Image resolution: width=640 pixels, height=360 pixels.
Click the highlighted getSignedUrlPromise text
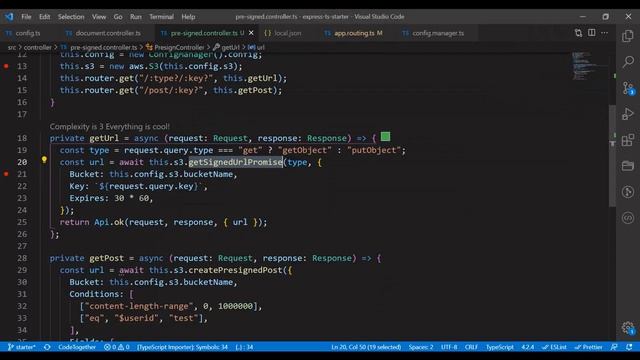point(236,162)
